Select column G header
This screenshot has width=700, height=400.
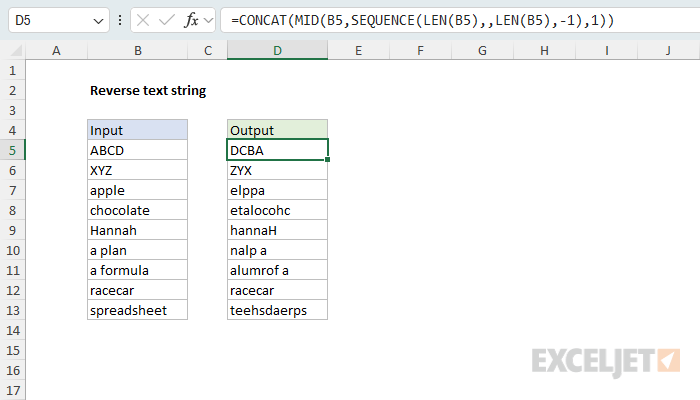click(483, 50)
